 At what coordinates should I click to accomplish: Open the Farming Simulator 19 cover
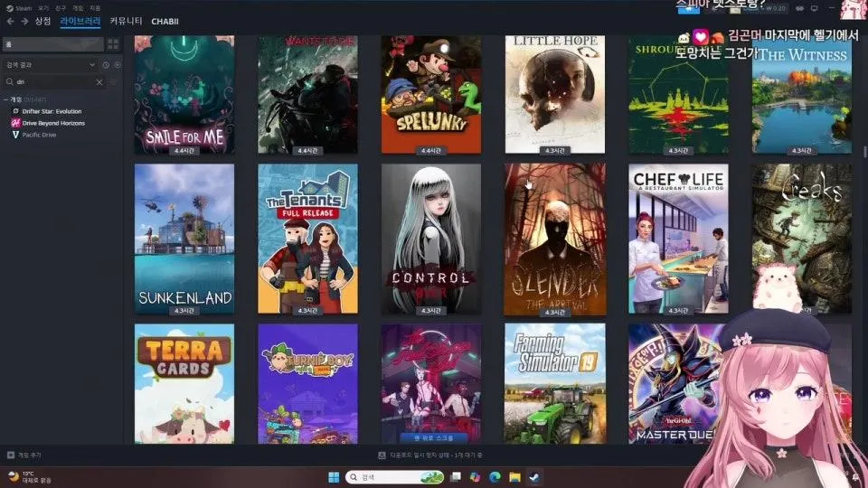click(x=554, y=383)
